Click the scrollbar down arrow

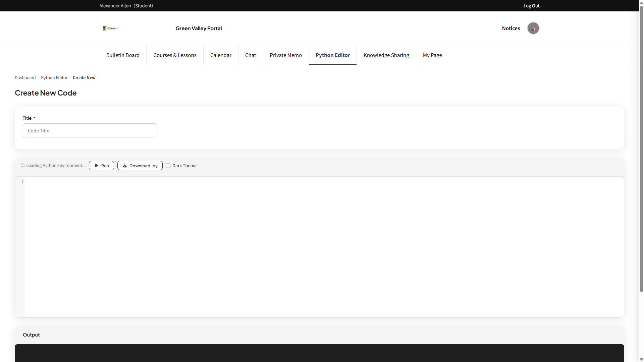click(641, 359)
